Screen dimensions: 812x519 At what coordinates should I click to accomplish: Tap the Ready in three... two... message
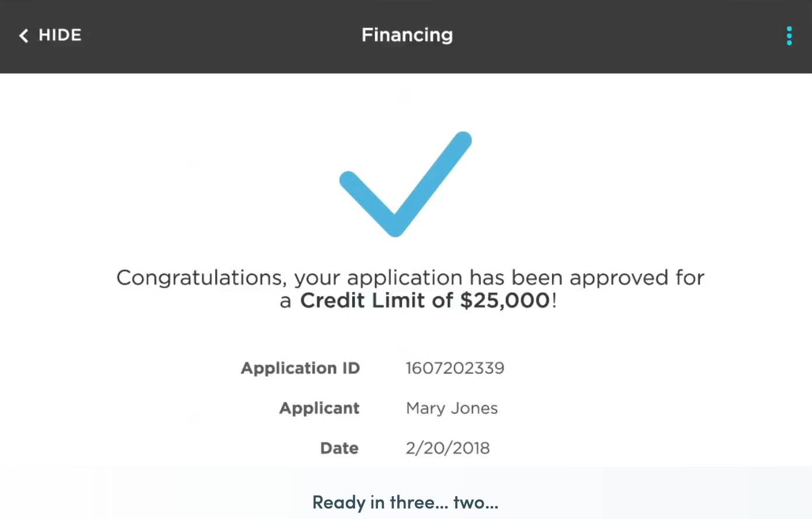tap(405, 501)
